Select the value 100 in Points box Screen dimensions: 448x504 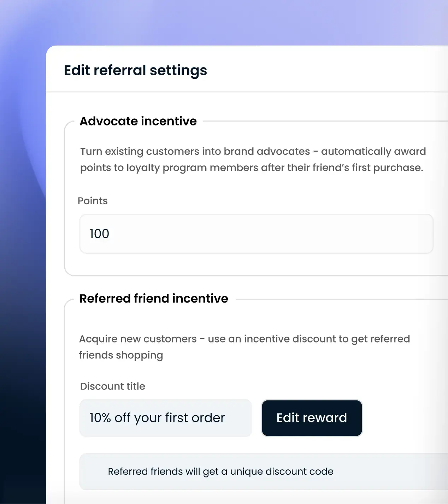click(99, 234)
